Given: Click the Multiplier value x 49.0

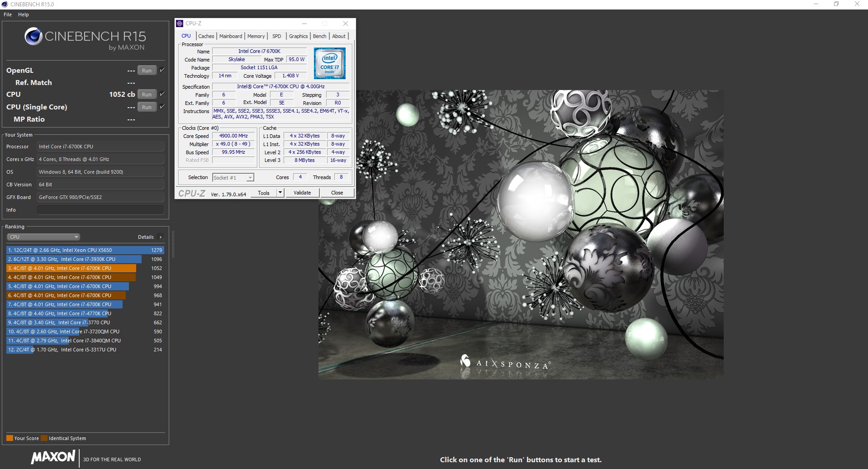Looking at the screenshot, I should point(233,144).
